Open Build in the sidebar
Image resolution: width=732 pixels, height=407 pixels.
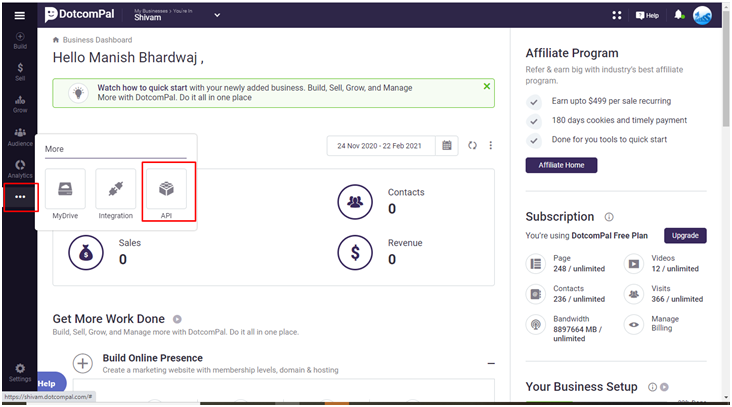20,41
